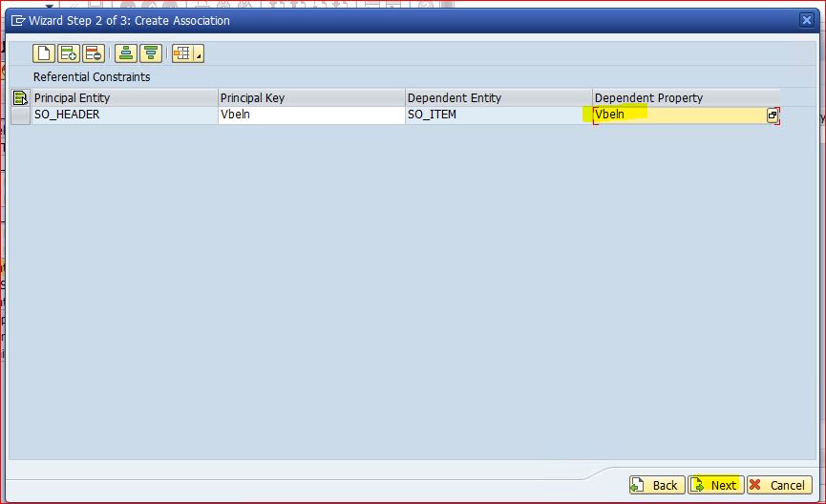
Task: Click the wizard title bar dialog icon
Action: (18, 21)
